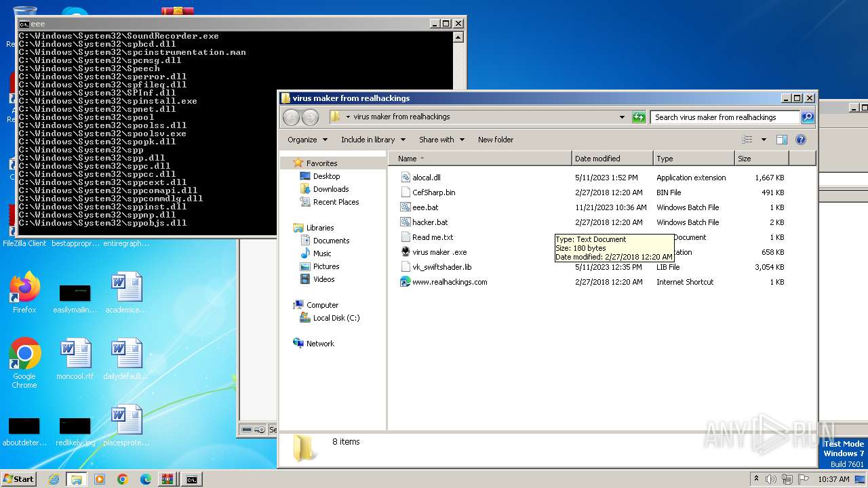The image size is (868, 488).
Task: Click the Action Center flag icon
Action: (x=802, y=479)
